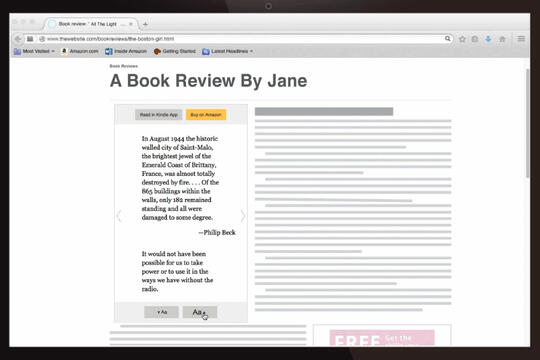Increase font size with large Aa button
This screenshot has width=540, height=360.
click(x=200, y=312)
